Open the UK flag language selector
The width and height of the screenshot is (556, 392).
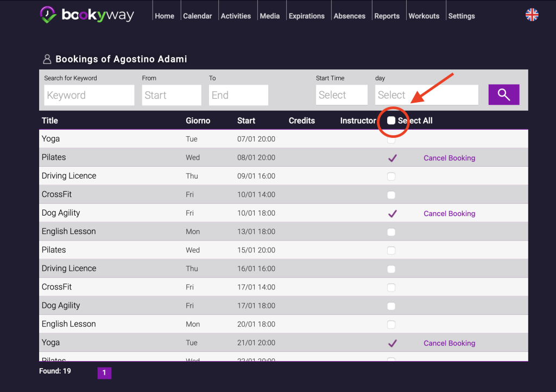532,15
